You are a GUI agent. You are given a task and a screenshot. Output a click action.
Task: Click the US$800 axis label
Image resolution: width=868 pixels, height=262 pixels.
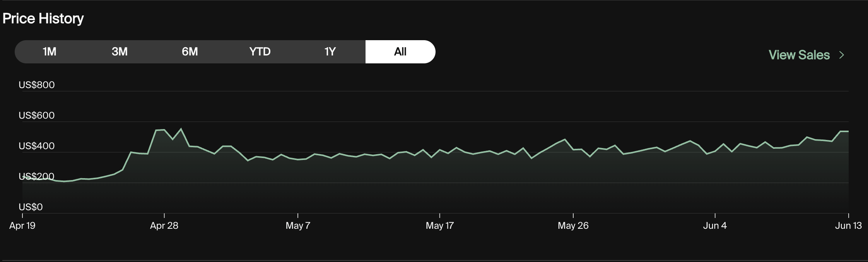pos(37,85)
